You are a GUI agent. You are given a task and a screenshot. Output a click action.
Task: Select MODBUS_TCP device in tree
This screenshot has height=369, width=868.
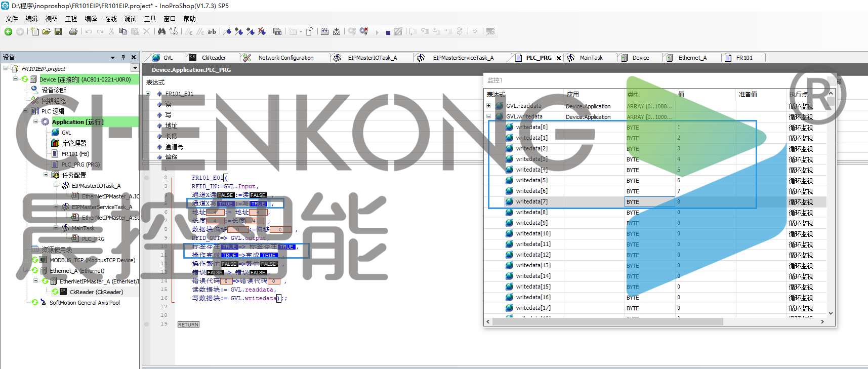(x=92, y=260)
